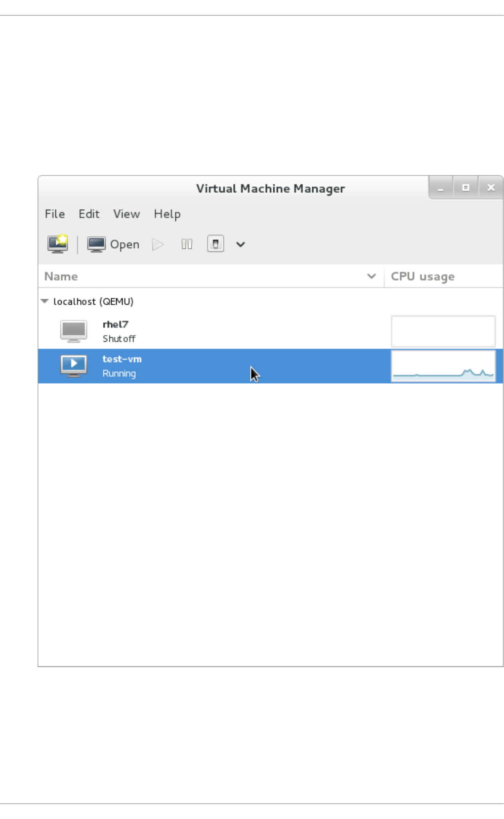
Task: Click the Shut Down power icon
Action: 215,244
